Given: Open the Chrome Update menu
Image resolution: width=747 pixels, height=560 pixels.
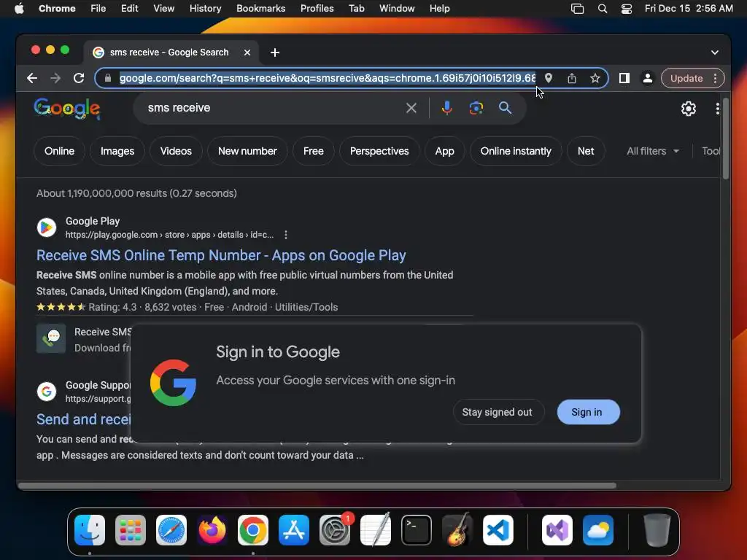Looking at the screenshot, I should tap(693, 78).
